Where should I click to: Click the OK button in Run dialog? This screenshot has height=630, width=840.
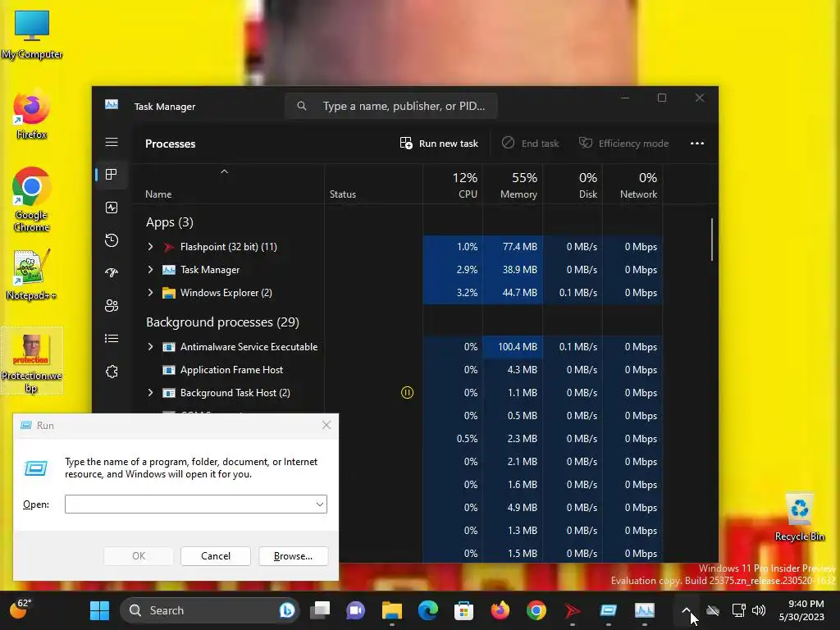pos(138,556)
